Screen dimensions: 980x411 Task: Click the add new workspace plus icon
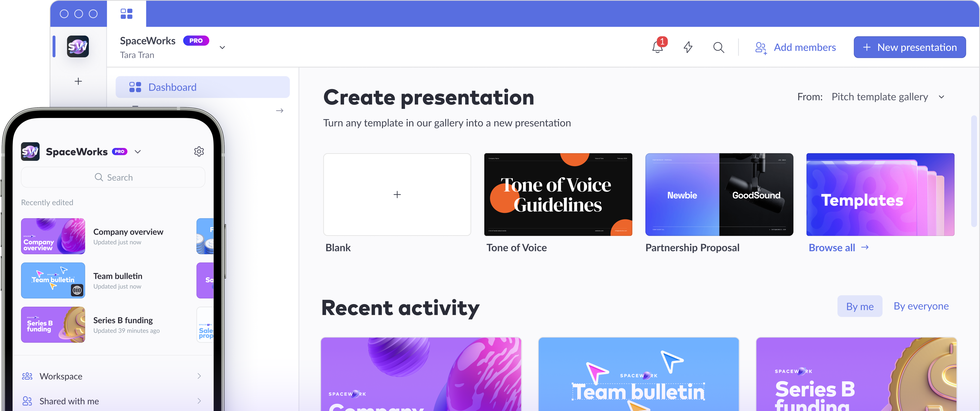(x=78, y=81)
